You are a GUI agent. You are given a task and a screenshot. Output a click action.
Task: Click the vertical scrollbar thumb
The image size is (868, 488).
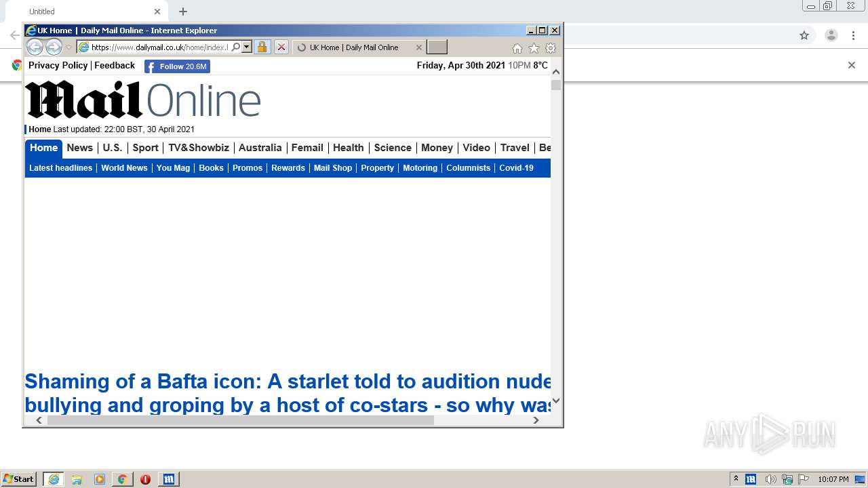(x=556, y=85)
